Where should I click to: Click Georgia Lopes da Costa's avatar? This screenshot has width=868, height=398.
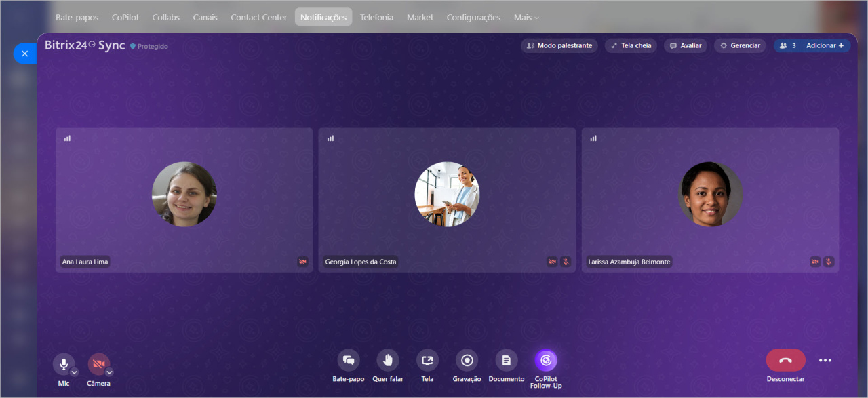coord(447,194)
